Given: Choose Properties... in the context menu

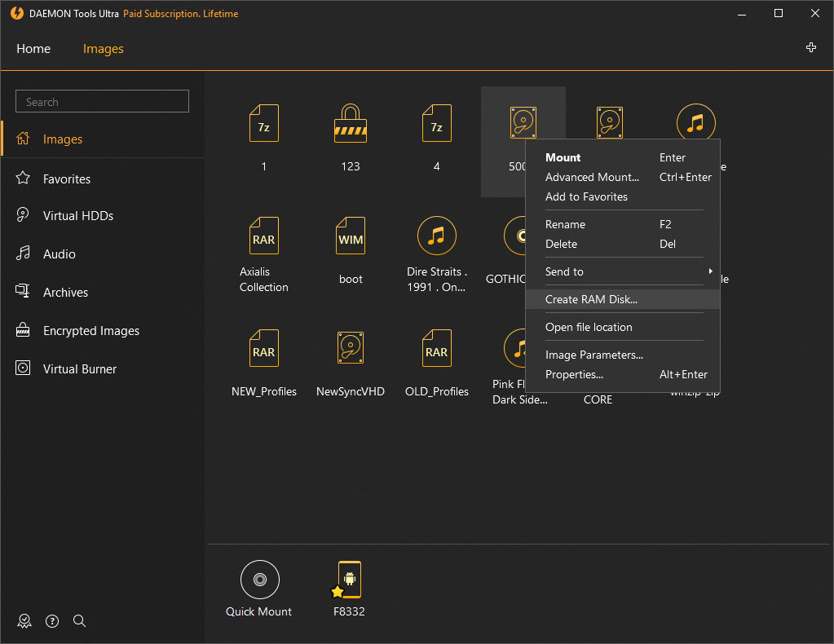Looking at the screenshot, I should coord(622,374).
